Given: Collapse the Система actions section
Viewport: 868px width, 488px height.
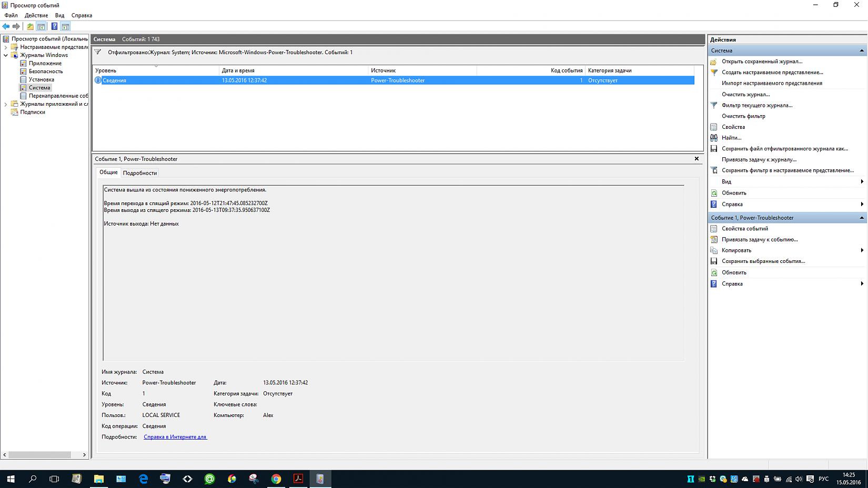Looking at the screenshot, I should coord(861,50).
